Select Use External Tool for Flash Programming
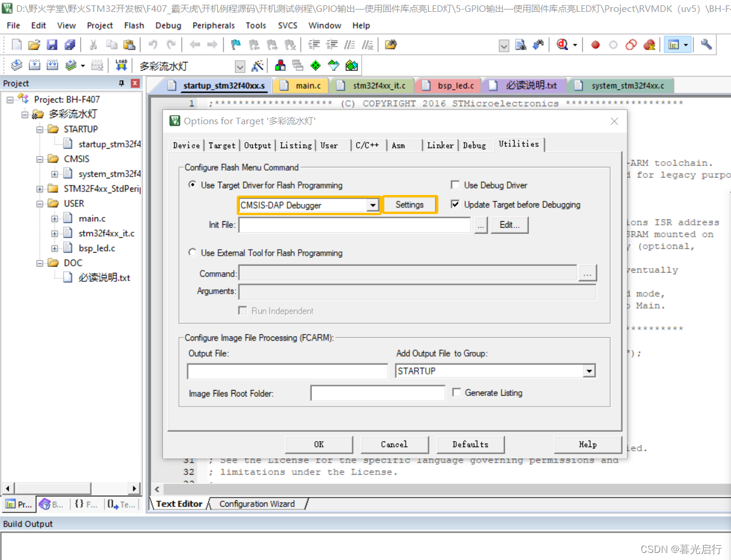The width and height of the screenshot is (731, 560). coord(192,253)
